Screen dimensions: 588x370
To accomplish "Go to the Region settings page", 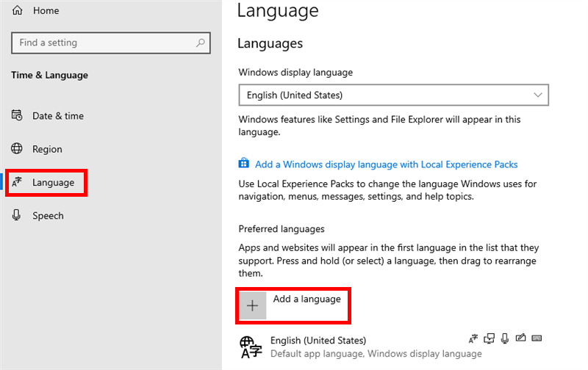I will pos(47,149).
